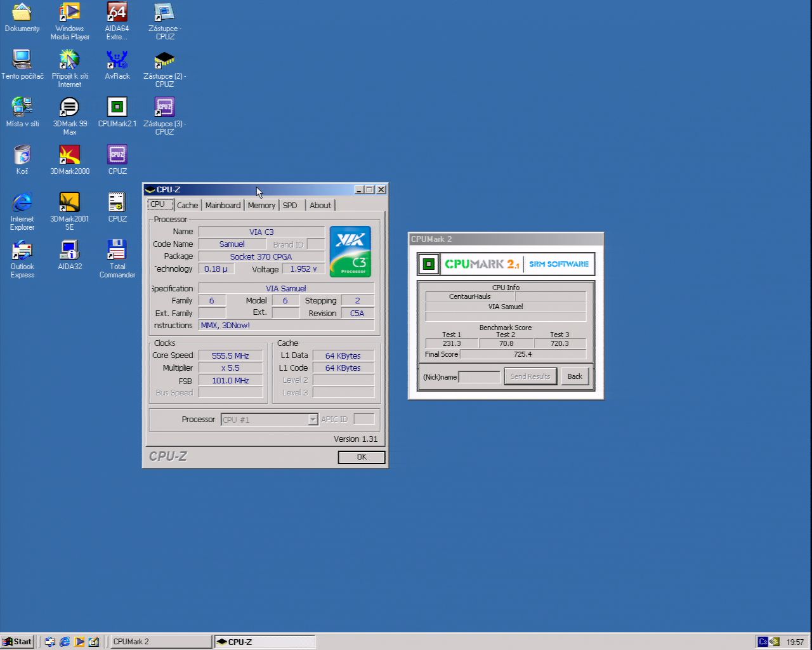Click OK in the CPU-Z window
This screenshot has width=812, height=650.
[362, 457]
